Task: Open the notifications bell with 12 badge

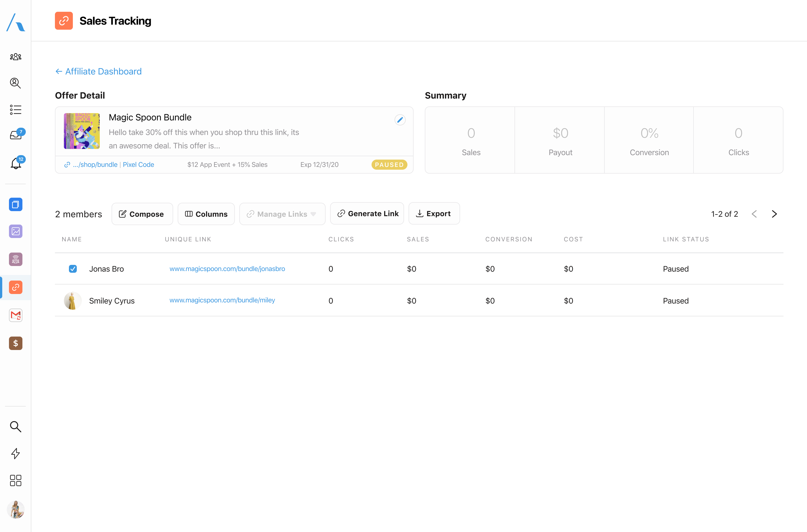Action: click(x=16, y=164)
